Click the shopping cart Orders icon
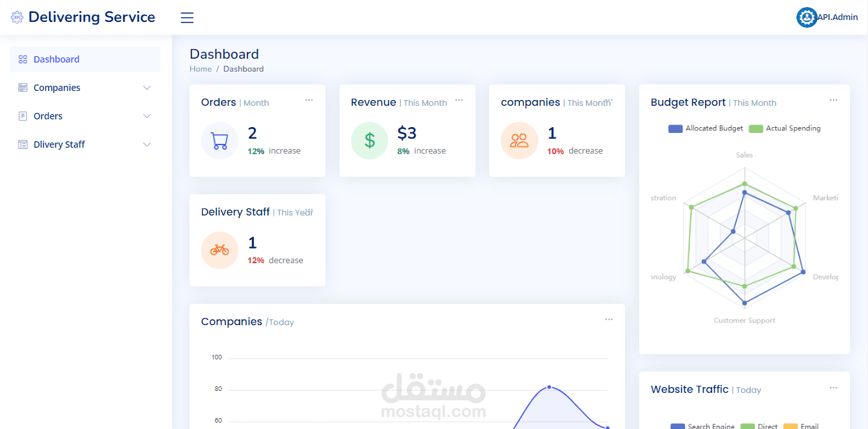This screenshot has width=868, height=429. tap(220, 141)
